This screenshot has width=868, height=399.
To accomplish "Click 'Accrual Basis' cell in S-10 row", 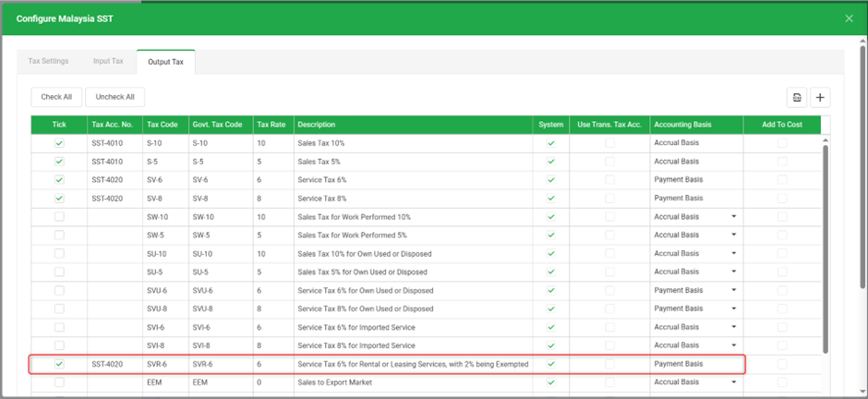I will (x=697, y=143).
